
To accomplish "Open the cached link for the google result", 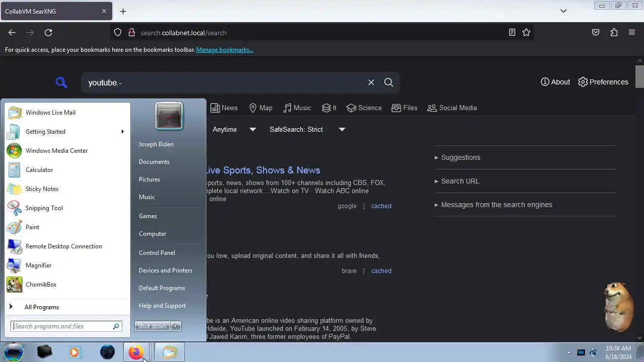I will [381, 206].
